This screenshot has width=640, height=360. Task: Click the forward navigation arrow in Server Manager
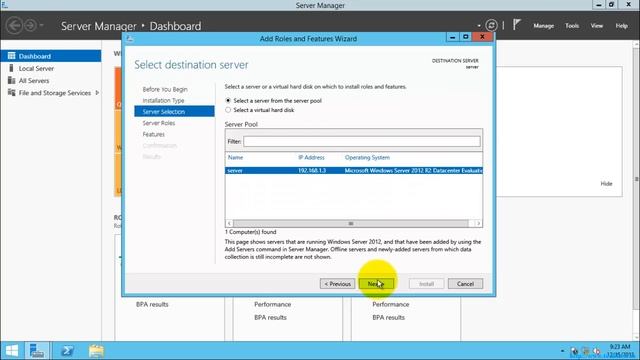point(30,26)
